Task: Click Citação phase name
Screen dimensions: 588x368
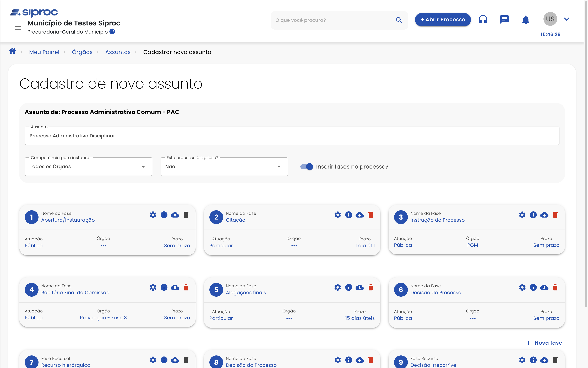Action: [x=236, y=220]
